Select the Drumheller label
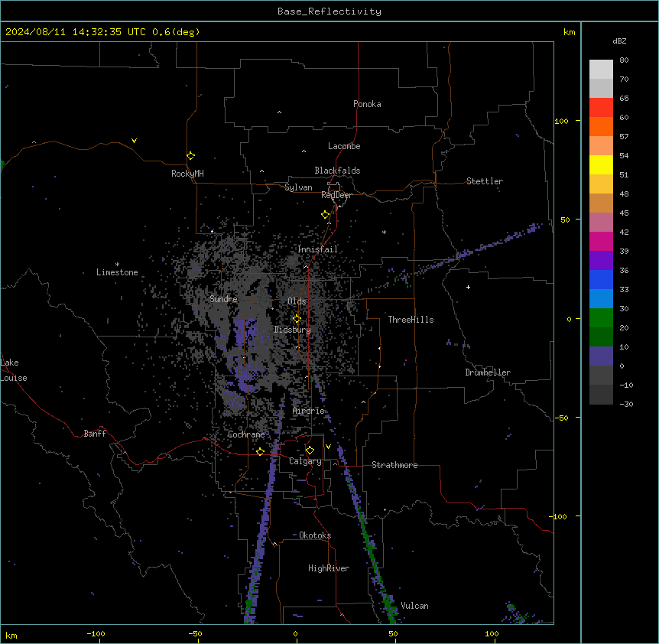659x644 pixels. (x=488, y=372)
